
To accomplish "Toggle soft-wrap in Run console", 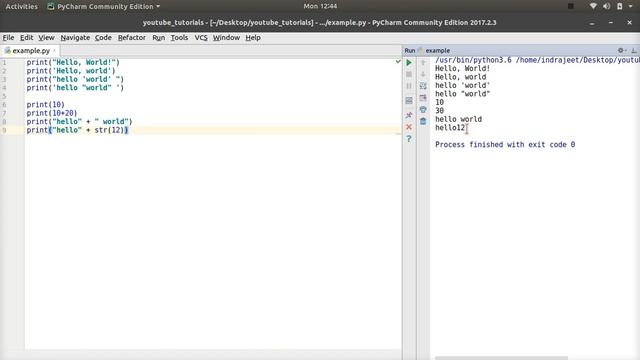I will [423, 86].
